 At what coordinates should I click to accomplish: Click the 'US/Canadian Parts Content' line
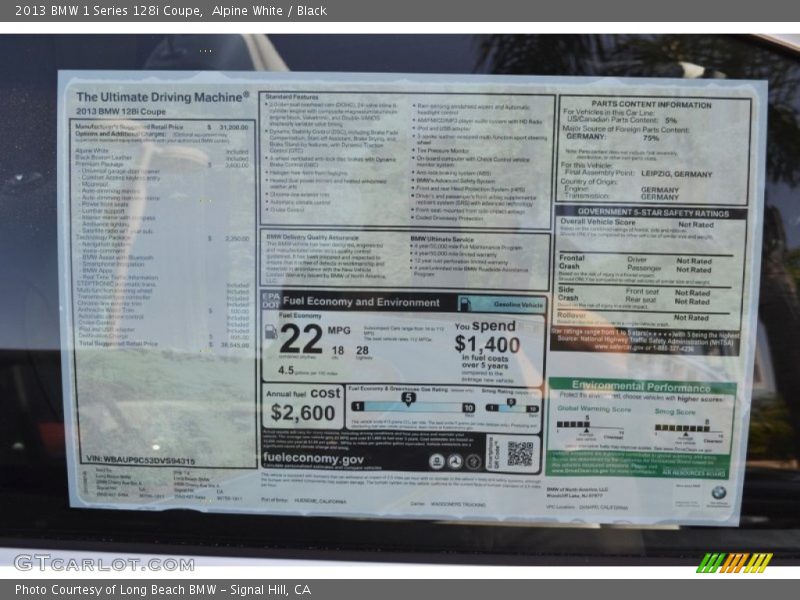[622, 120]
